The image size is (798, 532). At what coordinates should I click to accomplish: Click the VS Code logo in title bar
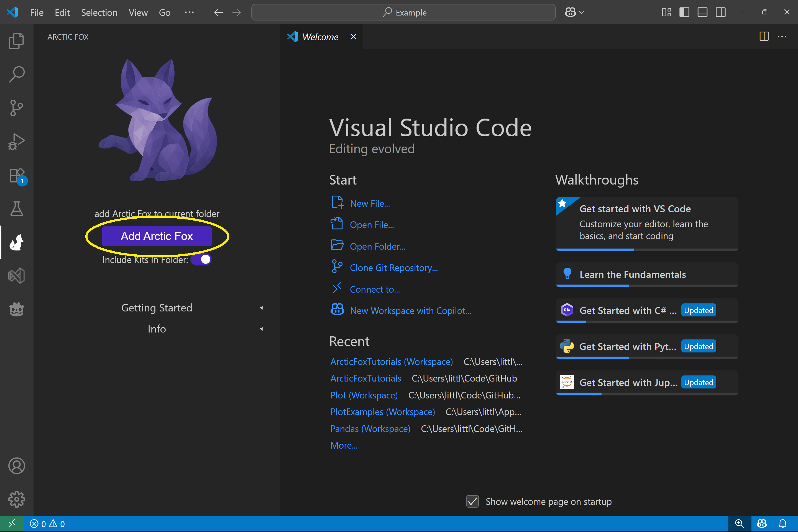[x=12, y=12]
